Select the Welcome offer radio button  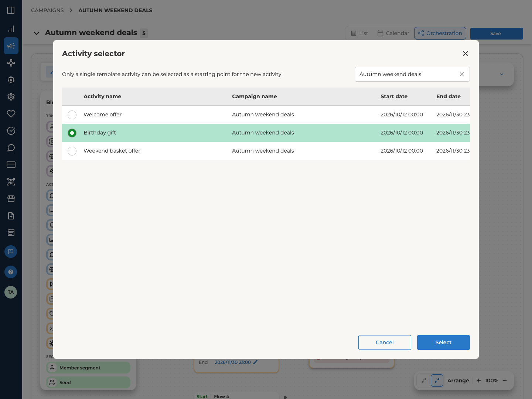72,115
